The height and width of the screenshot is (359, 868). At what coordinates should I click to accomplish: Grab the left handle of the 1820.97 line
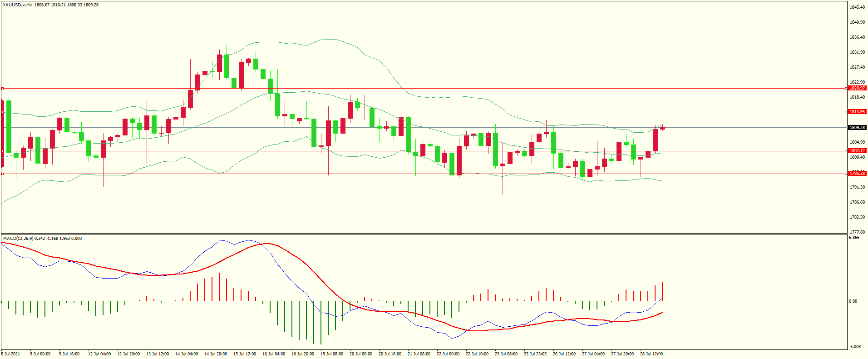[x=2, y=89]
